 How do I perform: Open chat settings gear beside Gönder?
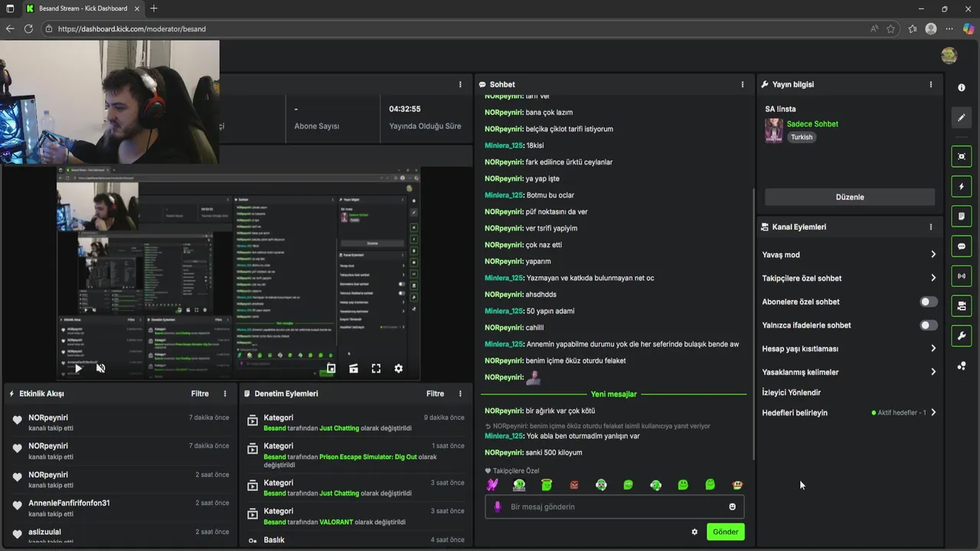pos(694,532)
